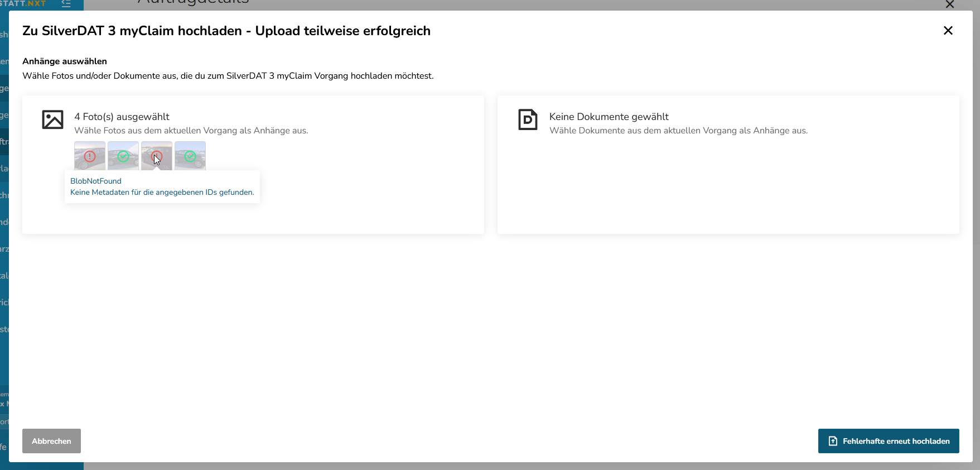Click the 'Keine Metadaten' tooltip message
This screenshot has height=470, width=980.
click(x=162, y=192)
